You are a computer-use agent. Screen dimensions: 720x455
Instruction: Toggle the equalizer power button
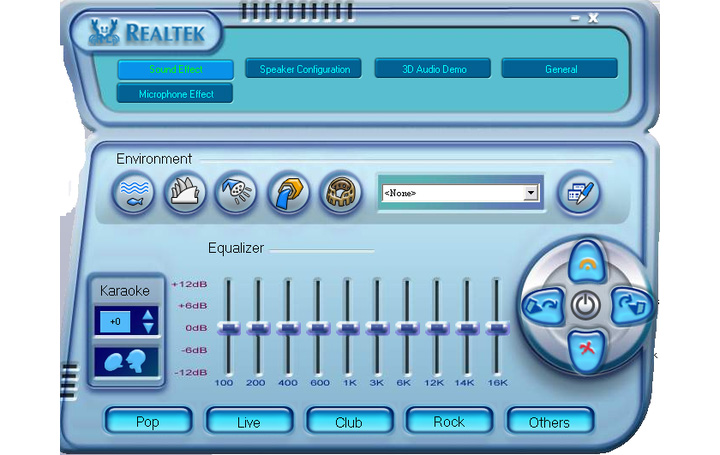(586, 304)
